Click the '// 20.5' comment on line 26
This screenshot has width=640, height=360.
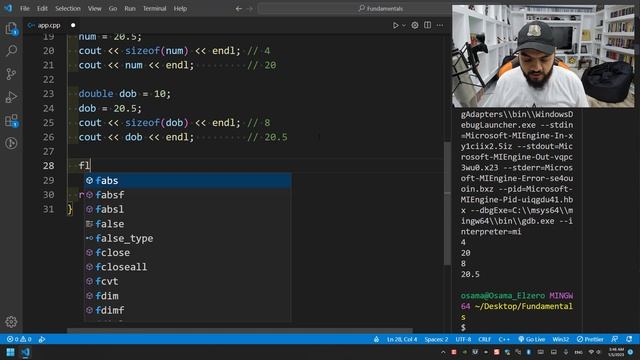click(x=267, y=137)
